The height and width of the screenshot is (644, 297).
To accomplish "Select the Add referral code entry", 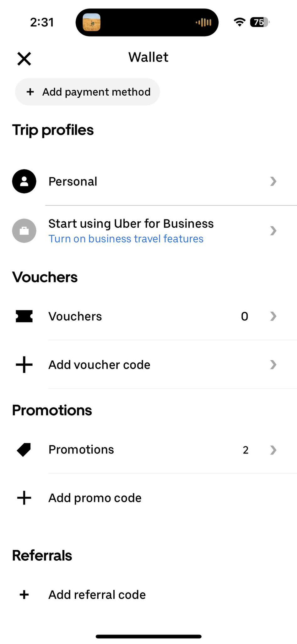I will tap(97, 595).
